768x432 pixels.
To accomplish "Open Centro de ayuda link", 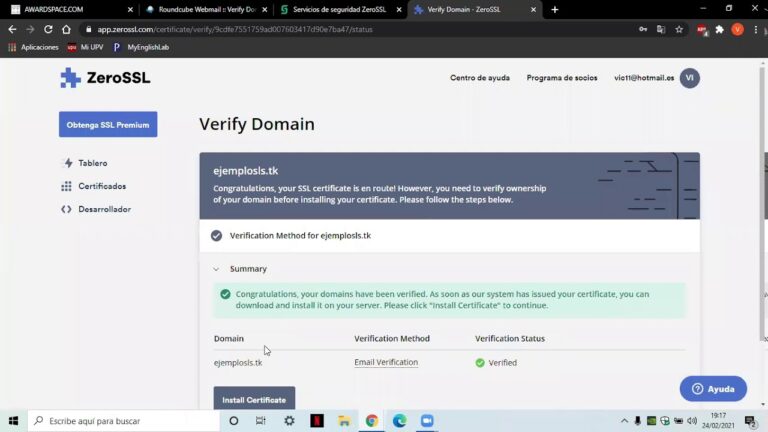I will (x=480, y=78).
